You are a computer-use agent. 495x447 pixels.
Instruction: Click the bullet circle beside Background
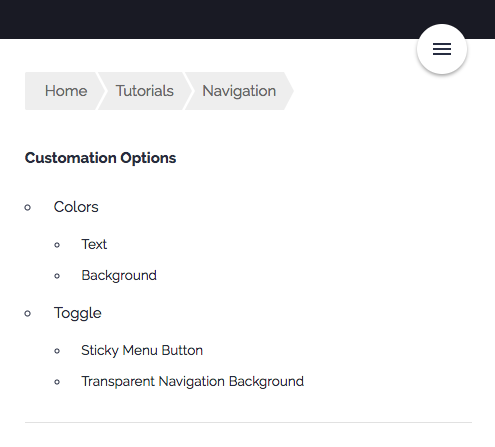(57, 276)
